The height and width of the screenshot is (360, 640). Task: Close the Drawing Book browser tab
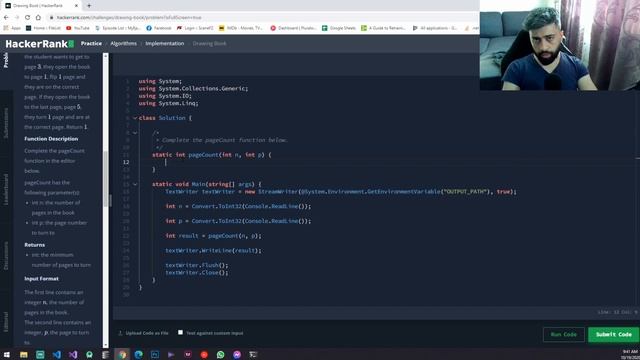(76, 6)
